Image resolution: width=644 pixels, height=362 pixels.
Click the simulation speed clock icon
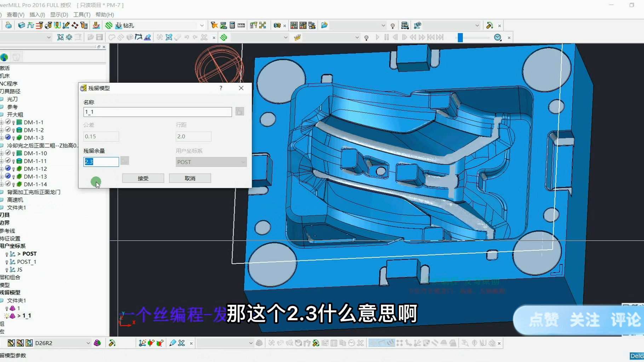click(x=498, y=37)
